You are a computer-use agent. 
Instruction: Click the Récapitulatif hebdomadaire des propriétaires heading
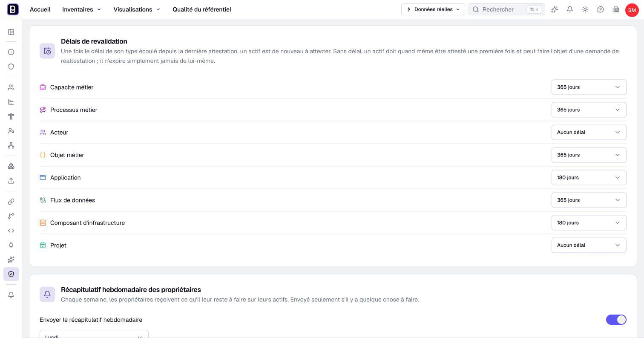tap(131, 290)
